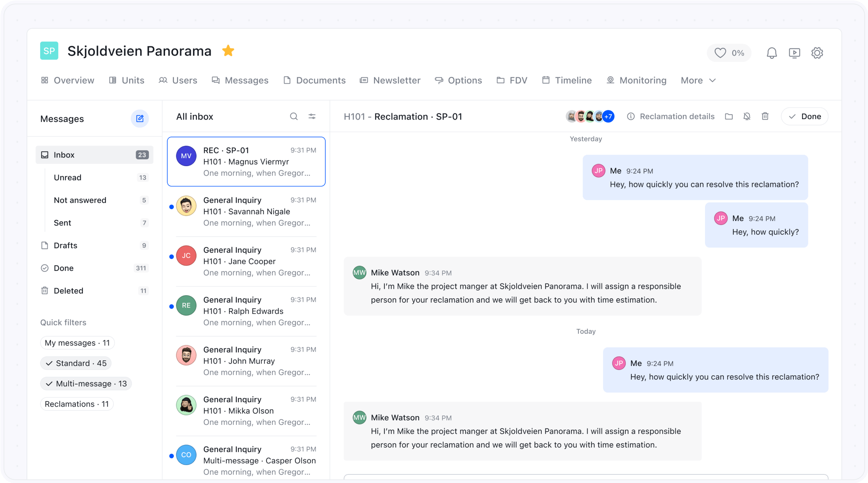The width and height of the screenshot is (868, 483).
Task: Go to the Newsletter tab
Action: coord(390,80)
